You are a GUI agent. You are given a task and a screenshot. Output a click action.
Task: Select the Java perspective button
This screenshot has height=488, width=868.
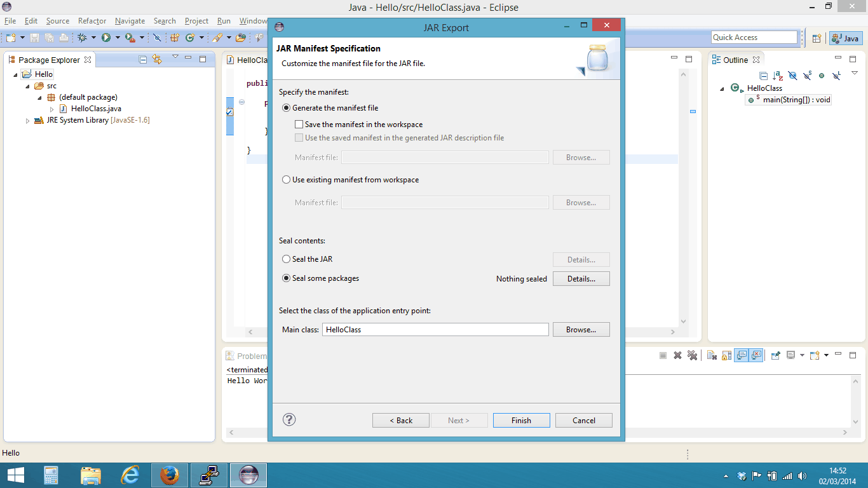pos(846,38)
